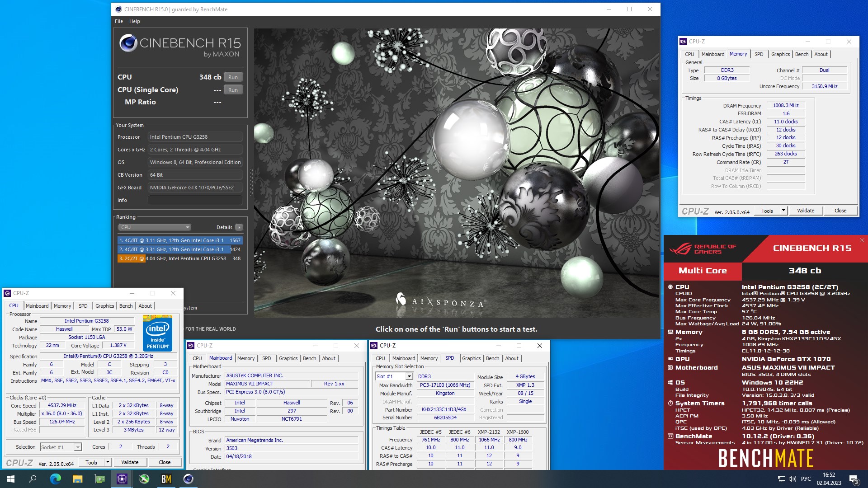Click the Multi Core label in BenchMate

pos(703,271)
